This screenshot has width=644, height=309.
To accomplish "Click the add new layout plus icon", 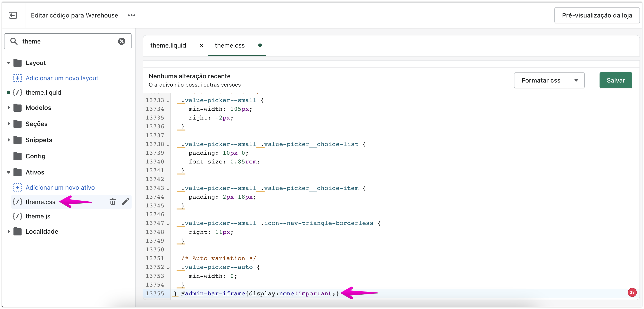I will point(17,78).
